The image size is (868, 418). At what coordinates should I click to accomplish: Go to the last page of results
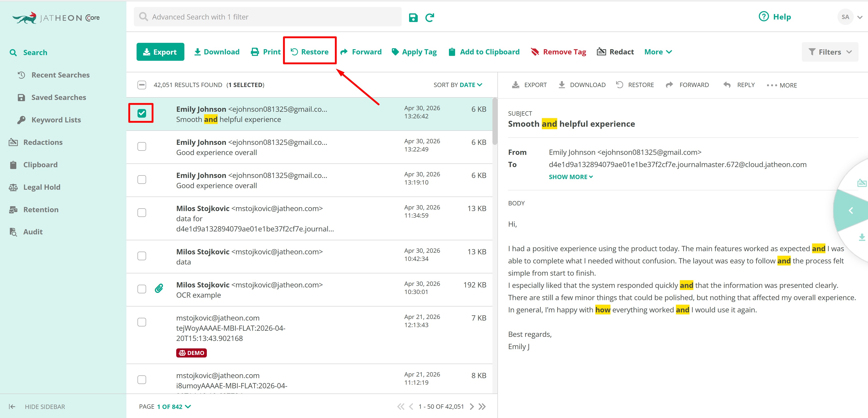(482, 406)
